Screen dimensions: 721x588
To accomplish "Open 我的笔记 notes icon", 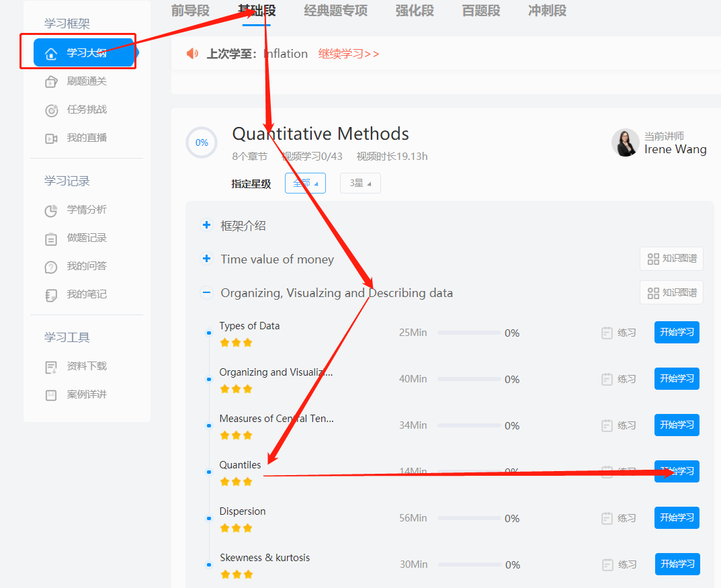I will pyautogui.click(x=51, y=295).
